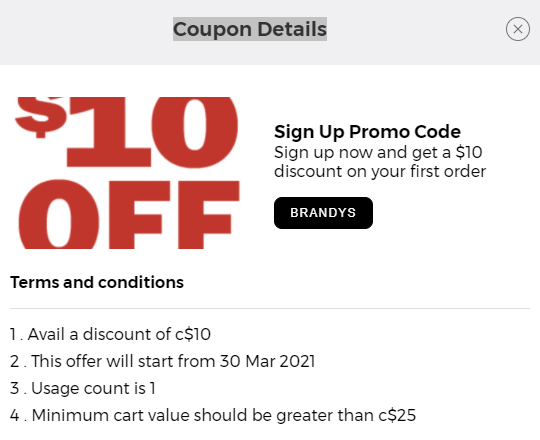Click the red $10 text in image
Screen dimensions: 540x440
tap(126, 132)
